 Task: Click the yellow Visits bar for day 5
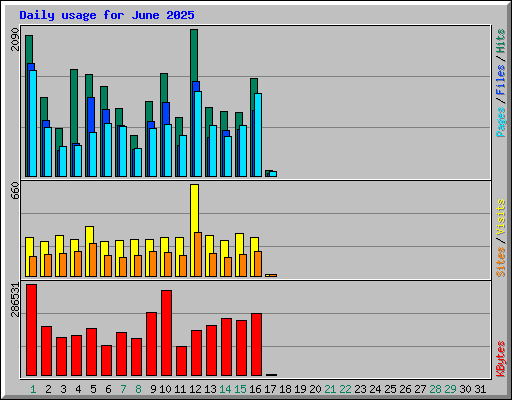click(x=89, y=235)
